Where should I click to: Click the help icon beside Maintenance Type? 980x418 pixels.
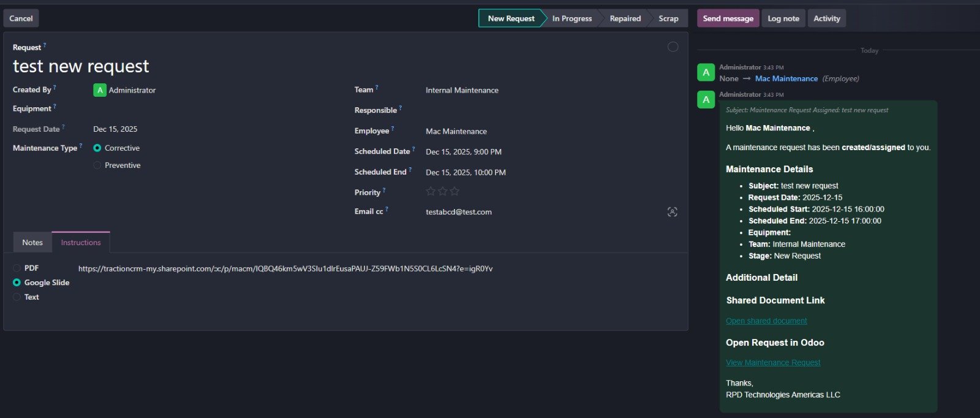coord(81,146)
